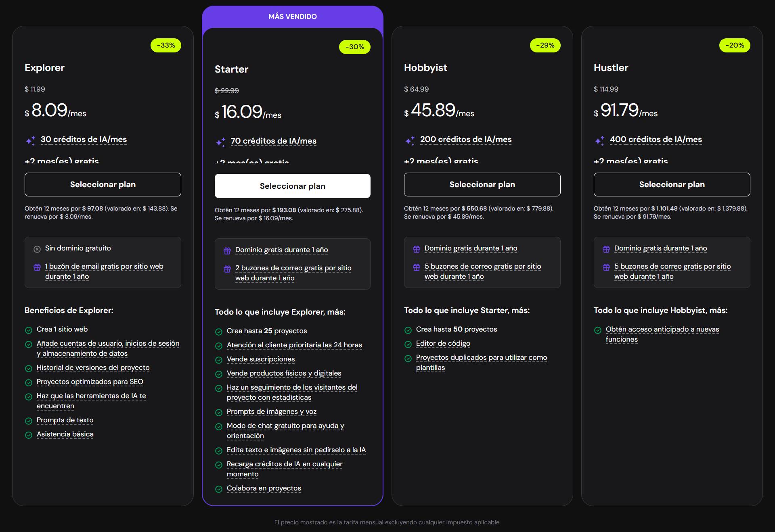Click the 'MÁS VENDIDO' banner on Starter
775x532 pixels.
coord(292,17)
